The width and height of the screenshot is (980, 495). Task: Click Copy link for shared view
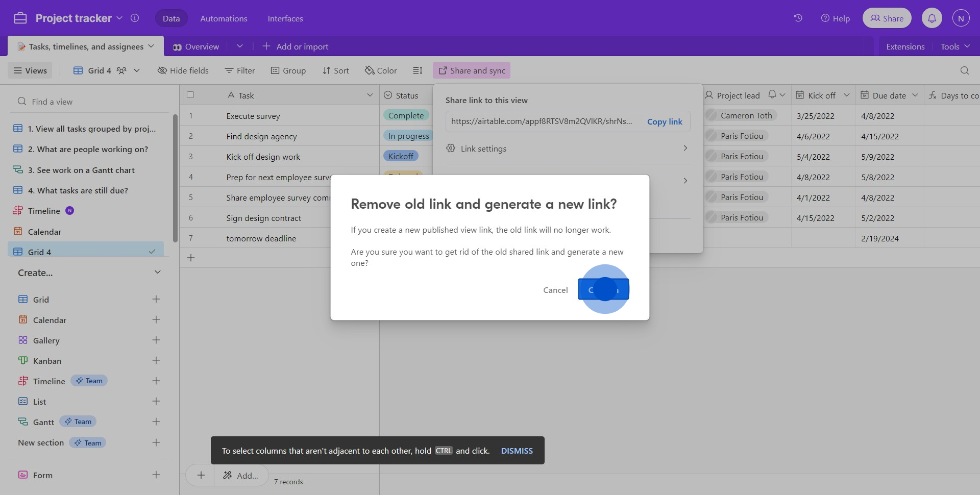pyautogui.click(x=664, y=121)
